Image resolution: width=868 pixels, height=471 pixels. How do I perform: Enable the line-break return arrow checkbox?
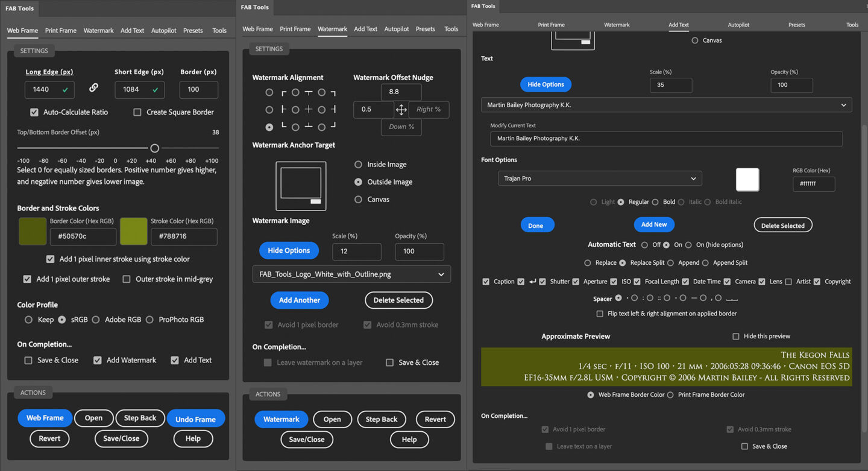[x=521, y=282]
